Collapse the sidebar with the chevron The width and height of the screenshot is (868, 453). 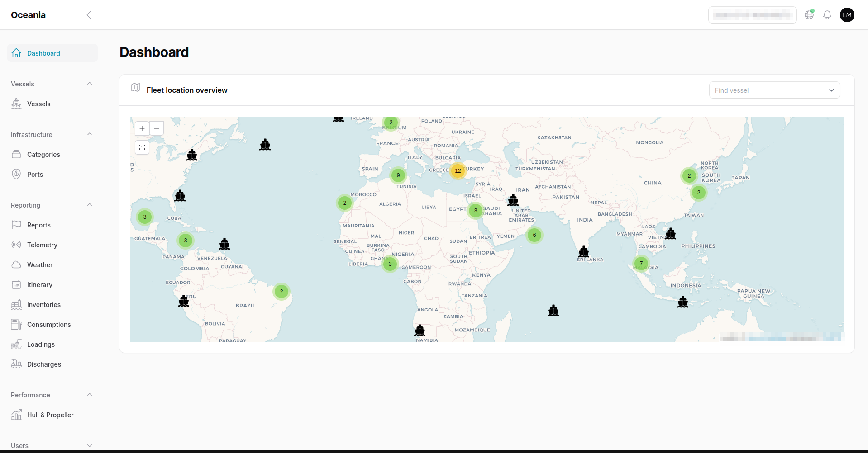89,15
